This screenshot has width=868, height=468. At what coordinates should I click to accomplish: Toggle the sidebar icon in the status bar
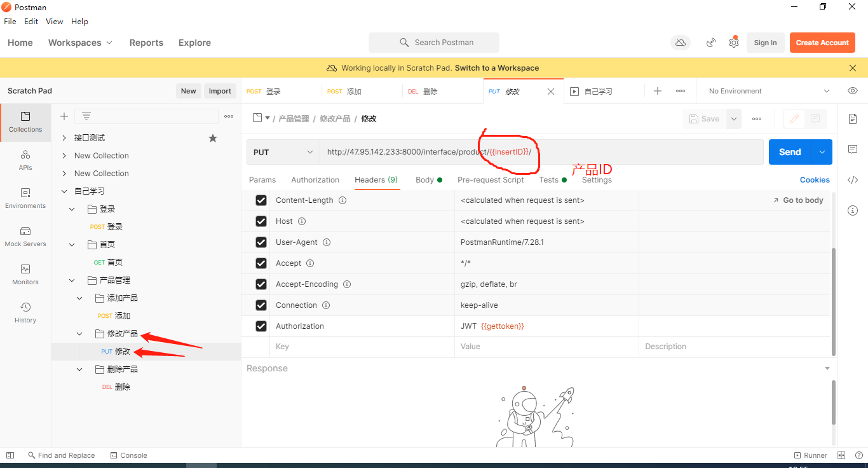click(x=10, y=455)
